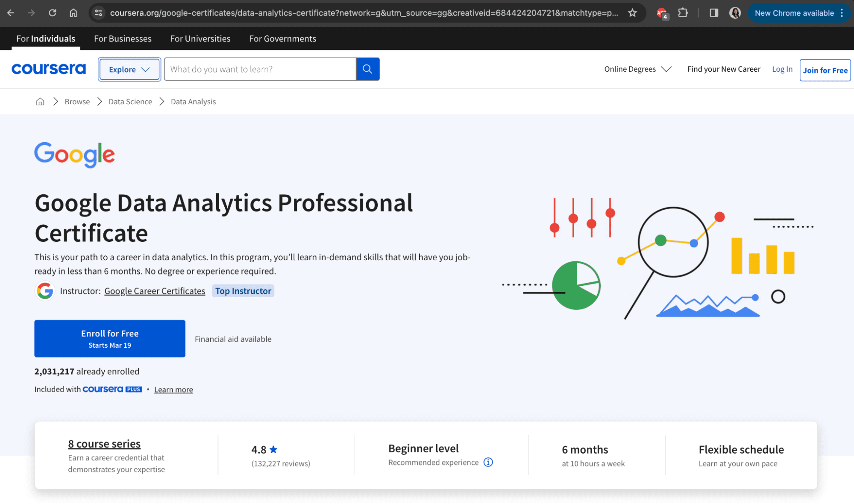Focus the 'What do you want to learn?' field
This screenshot has height=504, width=854.
(x=260, y=69)
